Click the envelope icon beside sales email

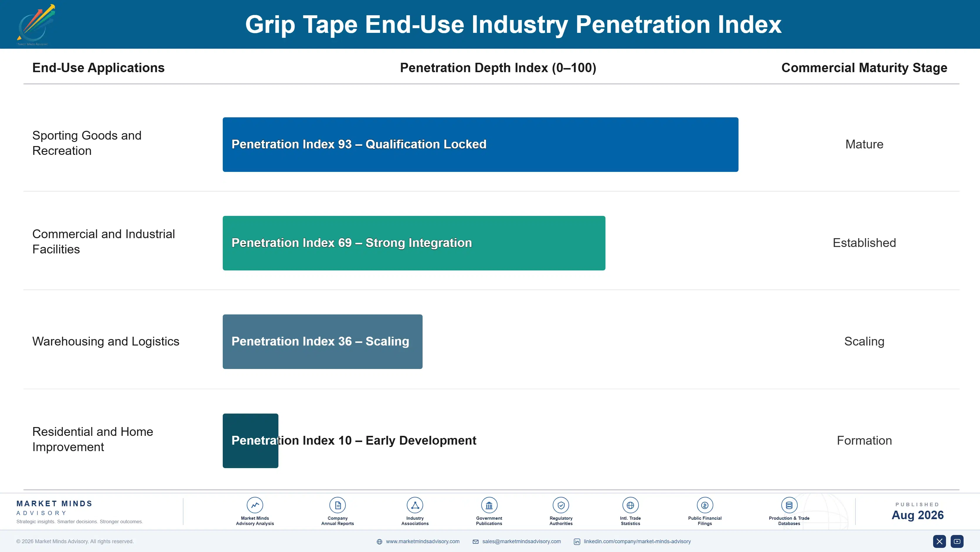pyautogui.click(x=476, y=542)
